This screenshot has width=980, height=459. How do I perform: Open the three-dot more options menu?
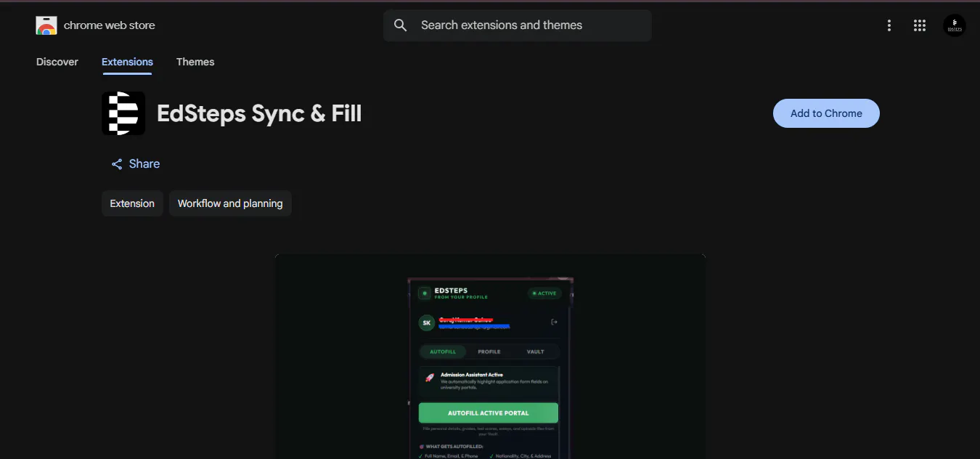889,25
